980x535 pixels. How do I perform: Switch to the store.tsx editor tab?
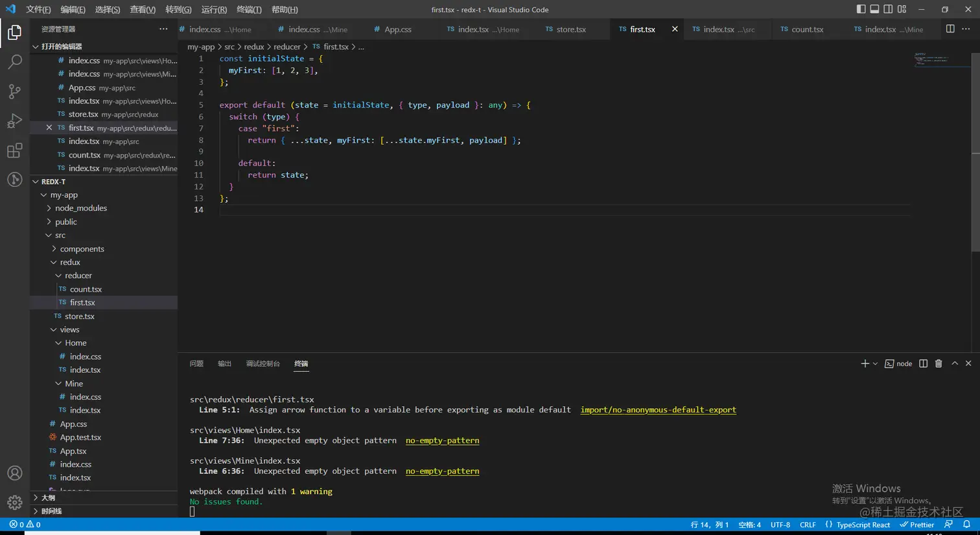pos(570,29)
